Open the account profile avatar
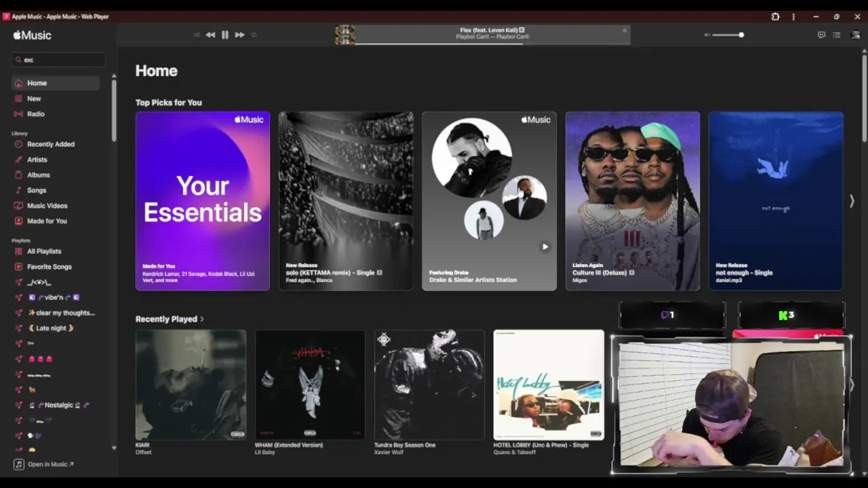Image resolution: width=868 pixels, height=488 pixels. tap(855, 35)
